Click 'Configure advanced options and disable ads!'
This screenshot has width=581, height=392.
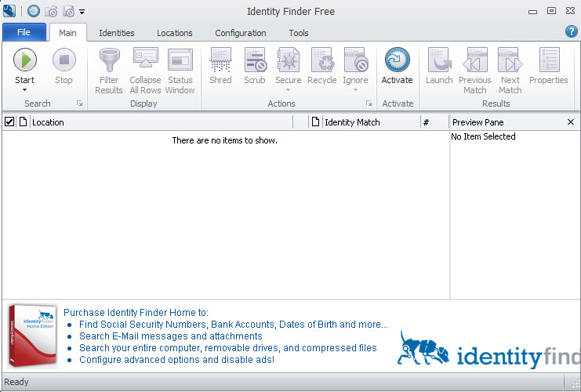176,359
